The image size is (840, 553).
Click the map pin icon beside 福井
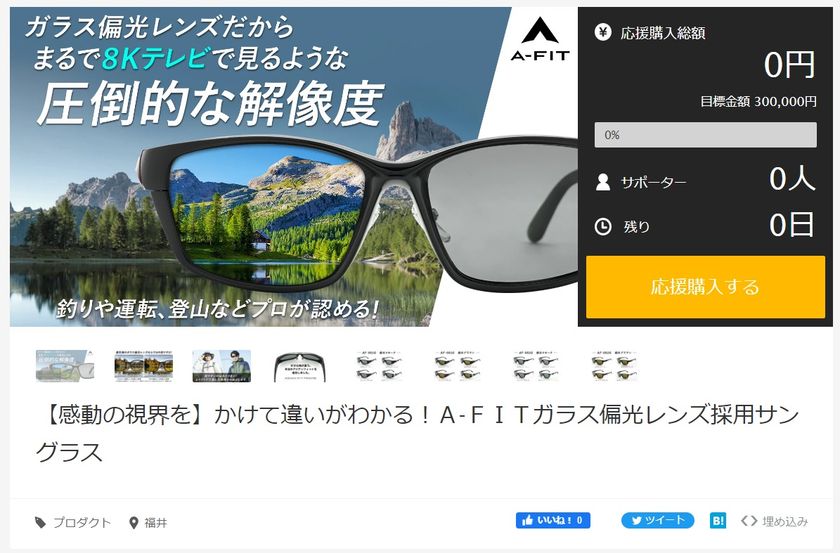(134, 522)
